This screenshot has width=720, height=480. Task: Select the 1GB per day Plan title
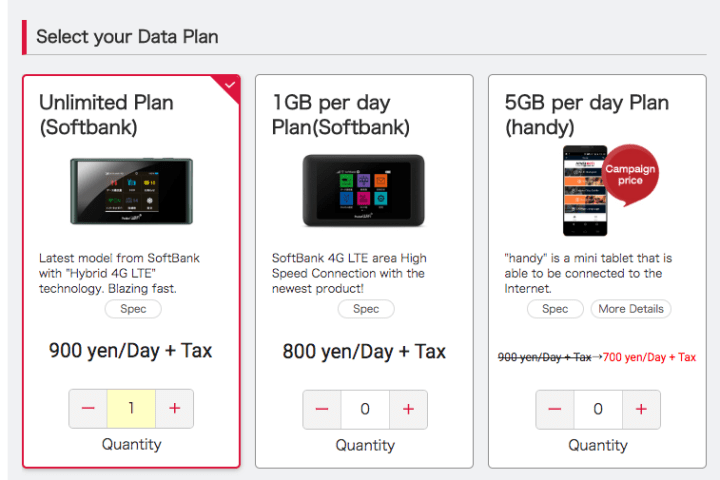[x=340, y=115]
